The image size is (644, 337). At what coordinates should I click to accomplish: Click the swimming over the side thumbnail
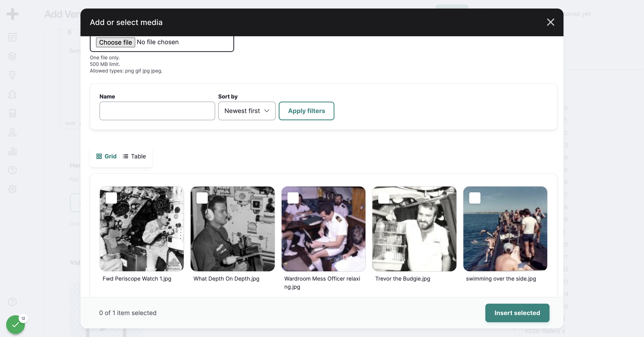pyautogui.click(x=505, y=229)
